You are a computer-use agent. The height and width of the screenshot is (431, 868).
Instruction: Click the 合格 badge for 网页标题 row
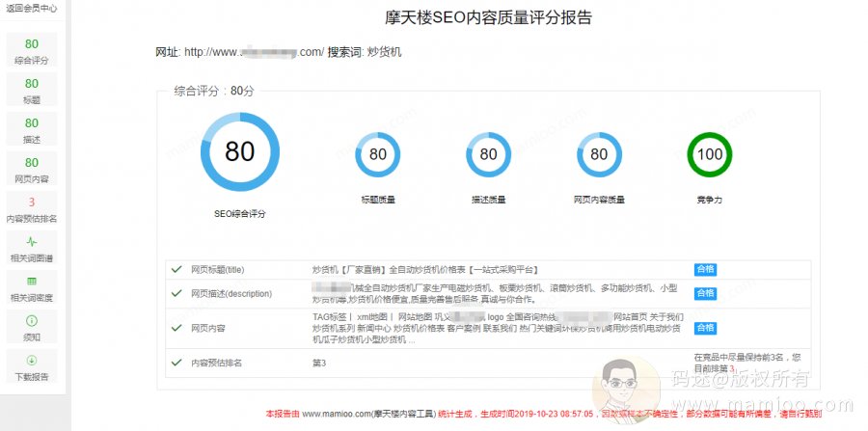point(705,269)
